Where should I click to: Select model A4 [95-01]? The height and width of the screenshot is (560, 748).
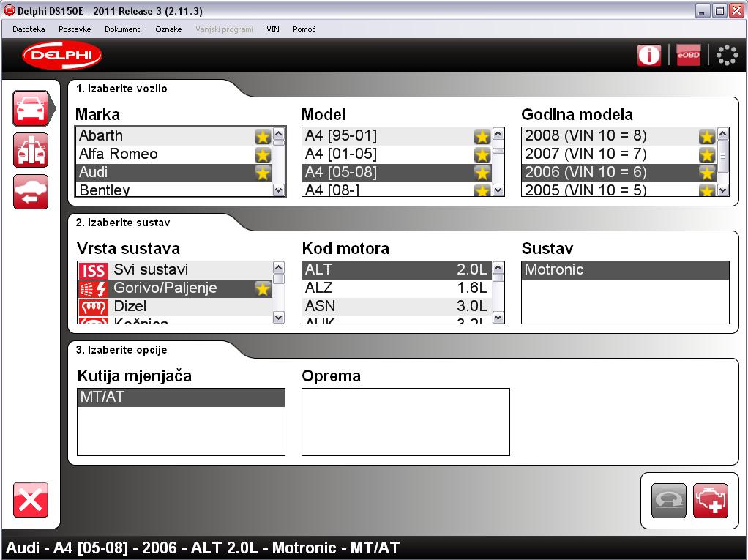(397, 136)
